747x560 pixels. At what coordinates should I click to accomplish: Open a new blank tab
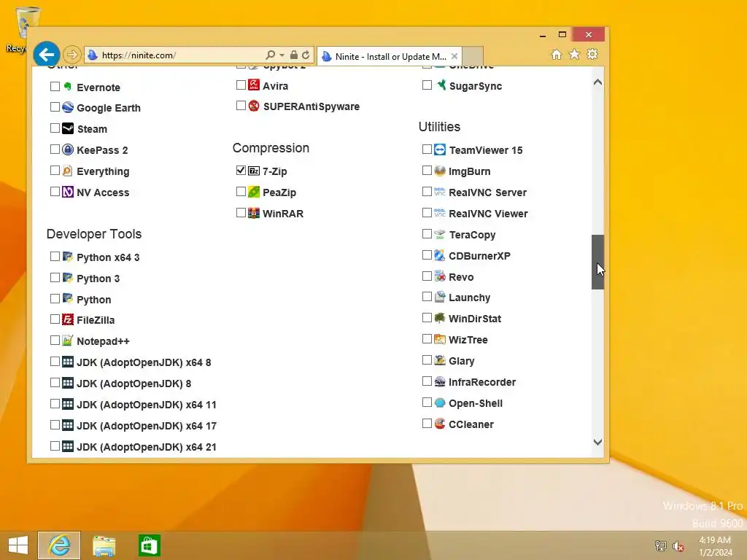pos(473,55)
